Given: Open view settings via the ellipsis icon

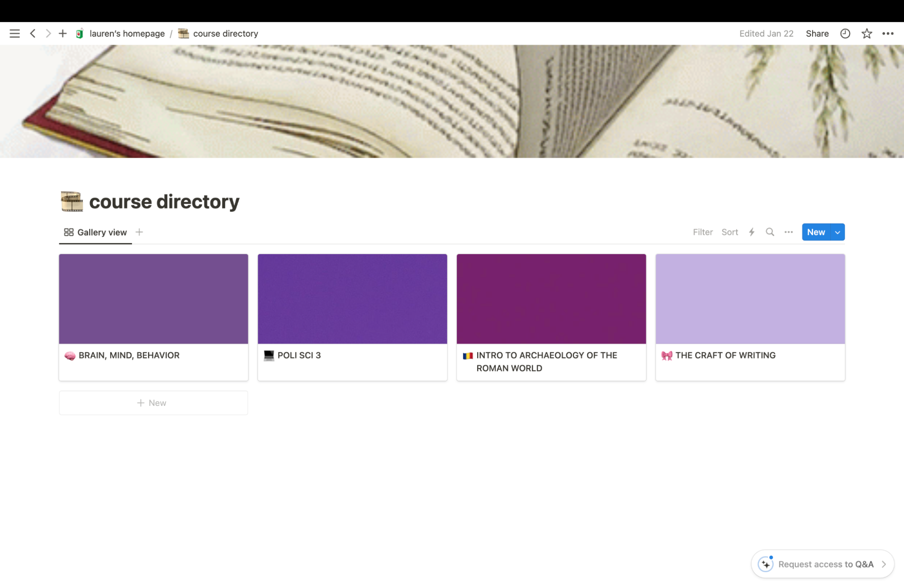Looking at the screenshot, I should click(788, 232).
